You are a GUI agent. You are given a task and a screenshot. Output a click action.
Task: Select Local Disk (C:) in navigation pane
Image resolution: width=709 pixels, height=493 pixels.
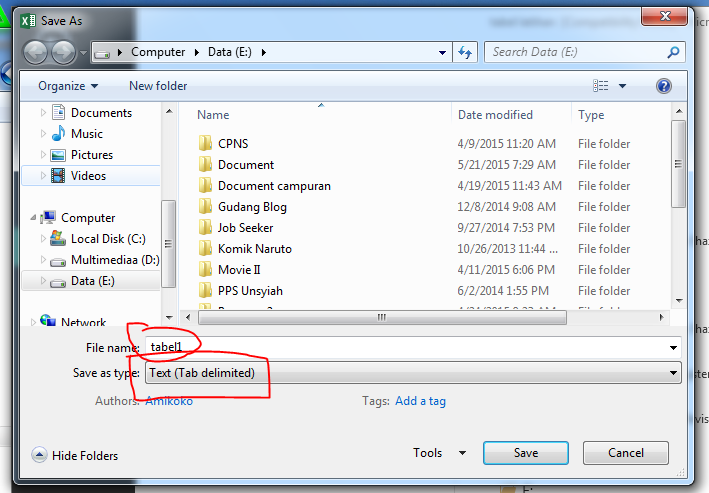[x=108, y=239]
